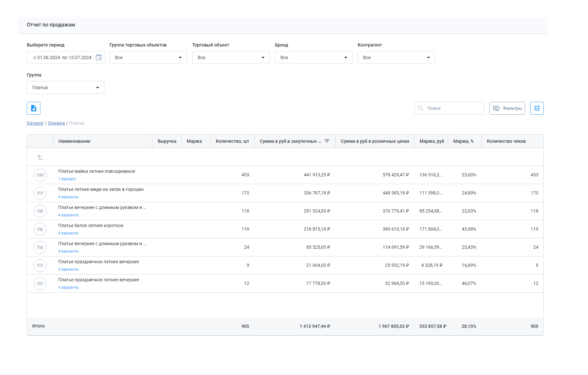Go to Каталог breadcrumb link
Viewport: 588px width, 375px height.
coord(35,123)
